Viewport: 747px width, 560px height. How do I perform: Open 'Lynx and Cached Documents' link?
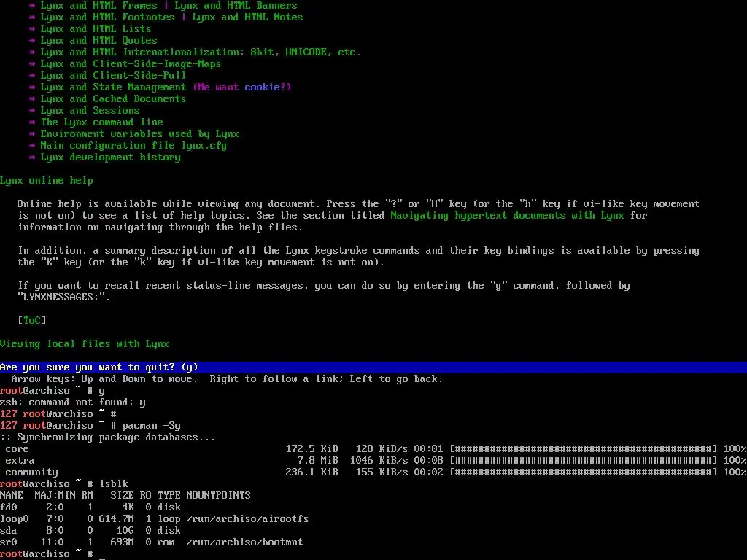113,99
